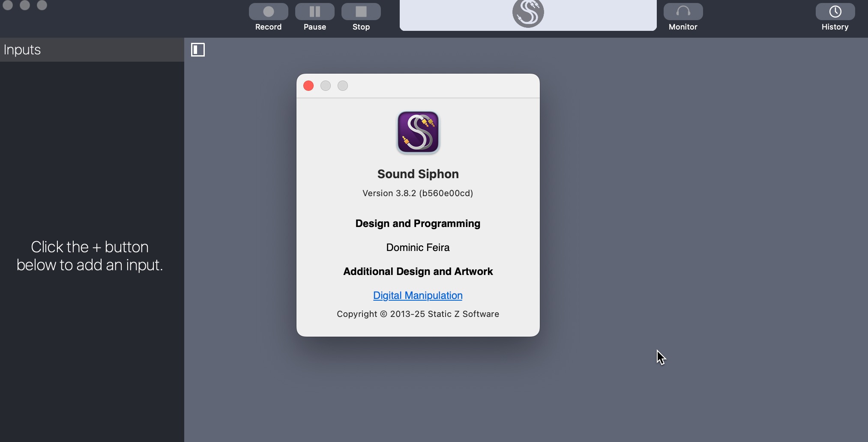Toggle the sidebar panel icon
The width and height of the screenshot is (868, 442).
point(198,50)
